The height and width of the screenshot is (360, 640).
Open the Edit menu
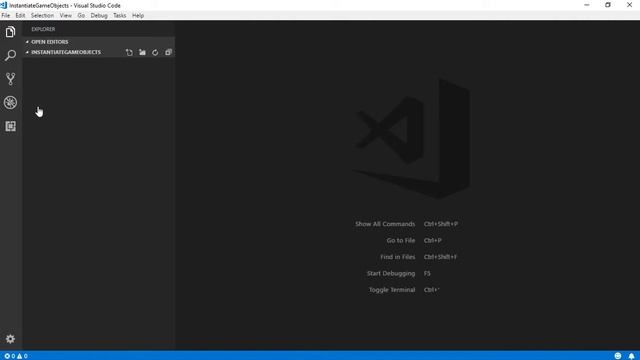pos(20,16)
